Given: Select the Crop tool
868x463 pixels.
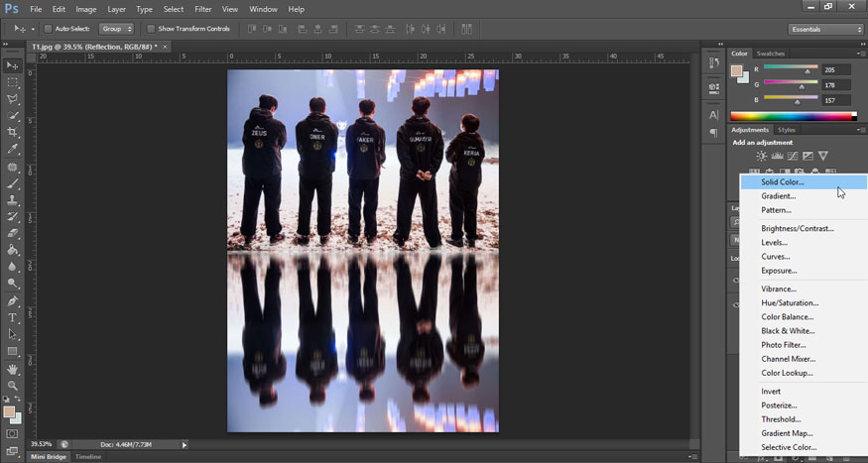Looking at the screenshot, I should [x=13, y=132].
